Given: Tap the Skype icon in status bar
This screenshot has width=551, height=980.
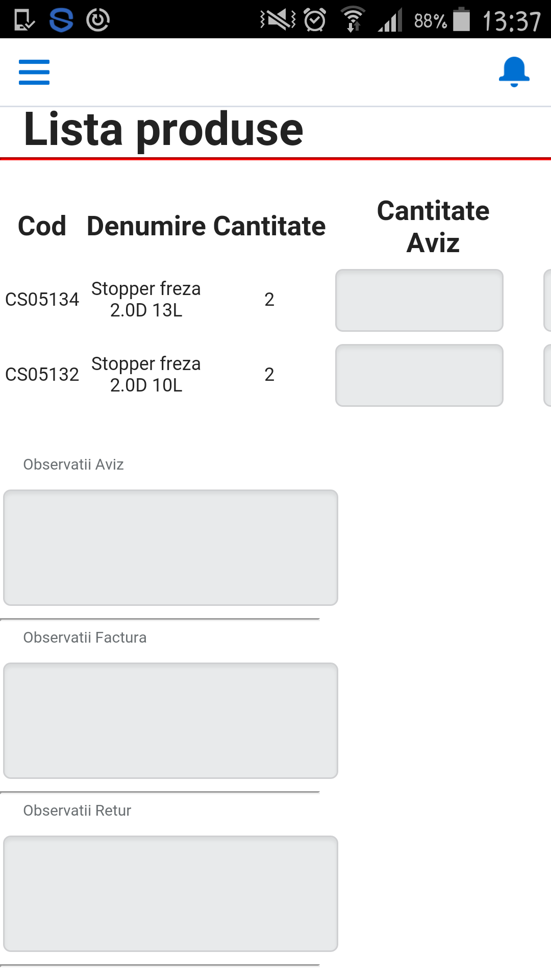Looking at the screenshot, I should (x=61, y=20).
